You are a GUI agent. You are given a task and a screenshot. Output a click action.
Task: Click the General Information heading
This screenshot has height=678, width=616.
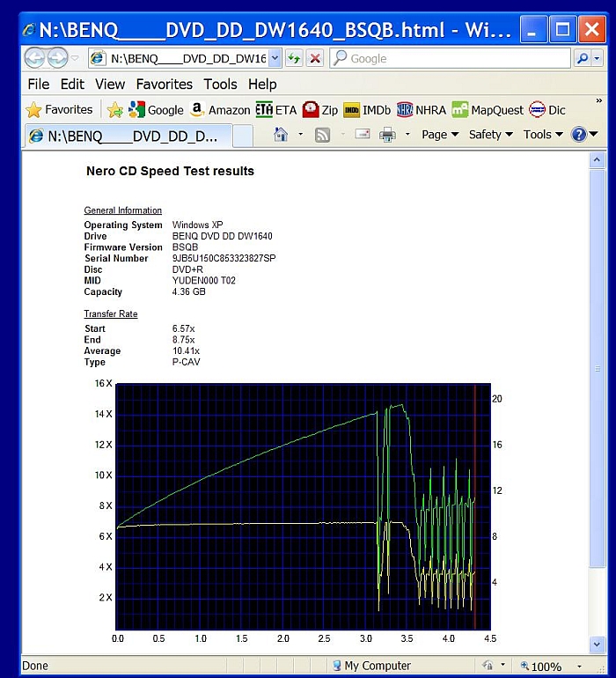click(123, 210)
